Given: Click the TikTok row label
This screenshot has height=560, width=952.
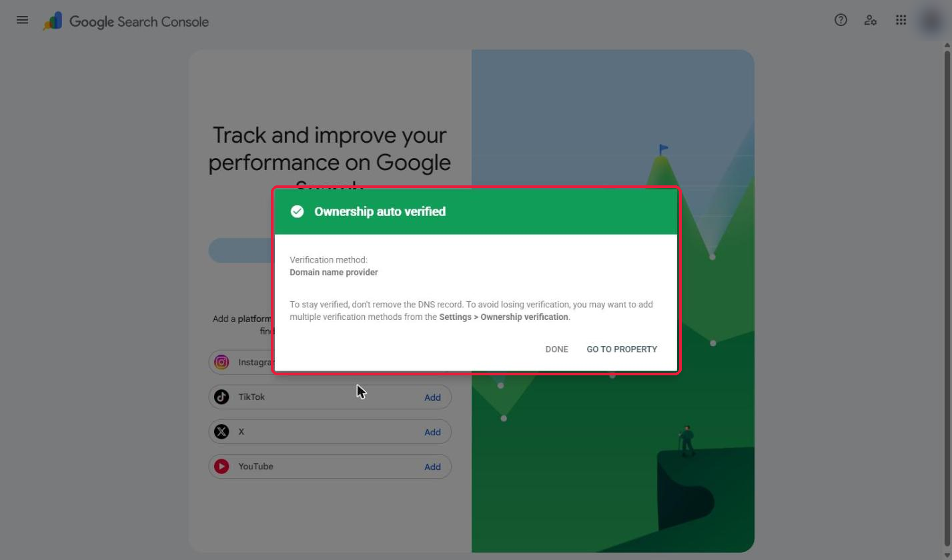Looking at the screenshot, I should coord(252,397).
